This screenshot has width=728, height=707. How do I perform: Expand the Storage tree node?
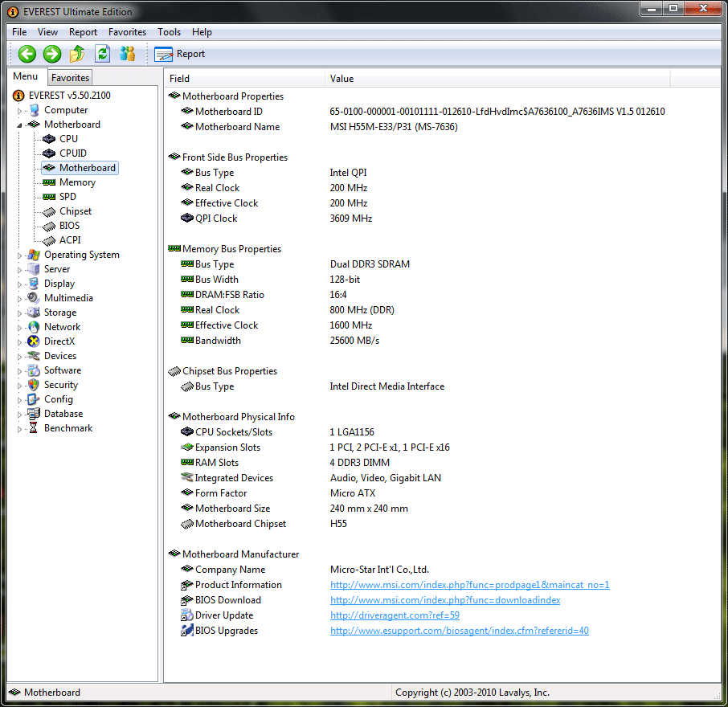pos(19,313)
